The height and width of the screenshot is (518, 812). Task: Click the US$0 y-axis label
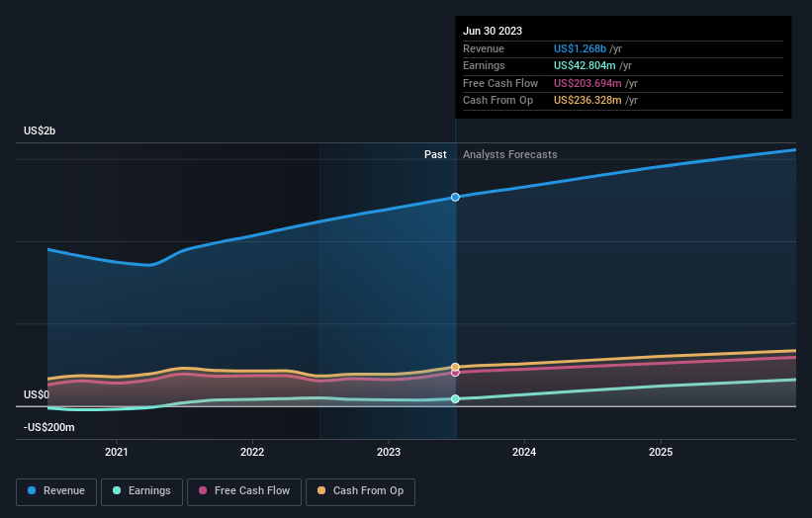pyautogui.click(x=37, y=394)
